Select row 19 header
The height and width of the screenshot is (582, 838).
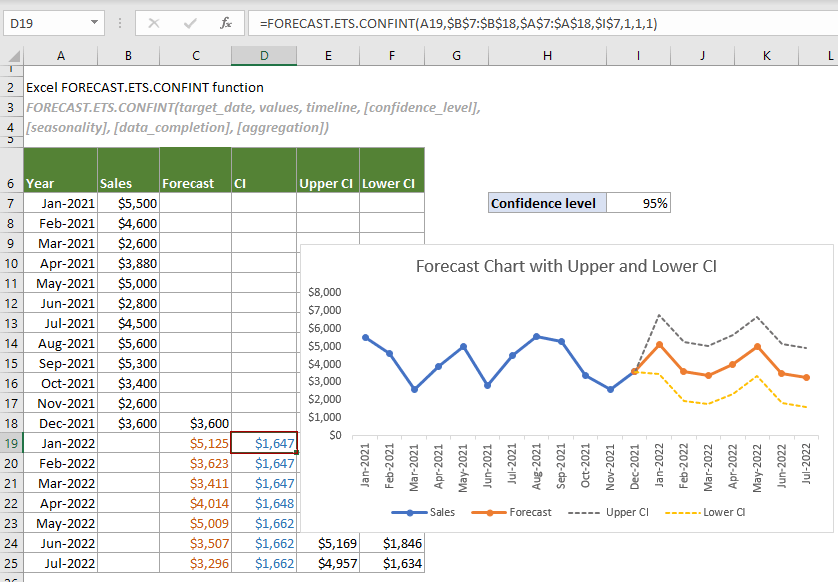click(x=10, y=443)
